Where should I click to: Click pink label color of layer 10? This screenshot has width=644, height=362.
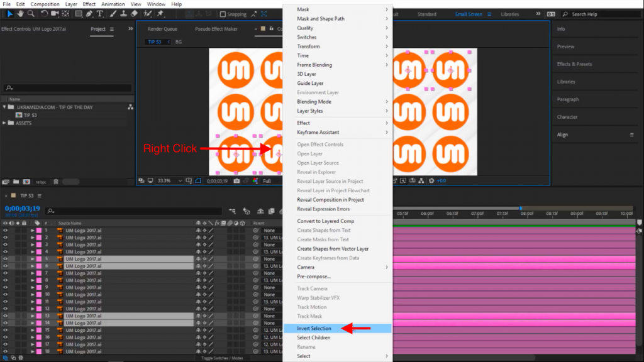coord(39,294)
